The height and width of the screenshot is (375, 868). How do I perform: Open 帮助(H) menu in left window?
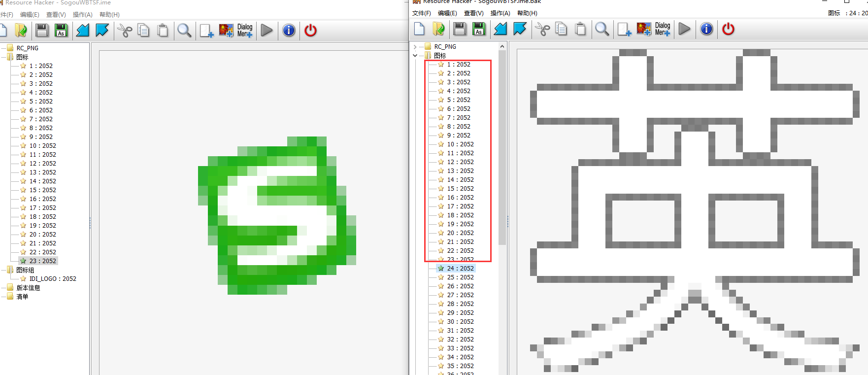tap(109, 15)
